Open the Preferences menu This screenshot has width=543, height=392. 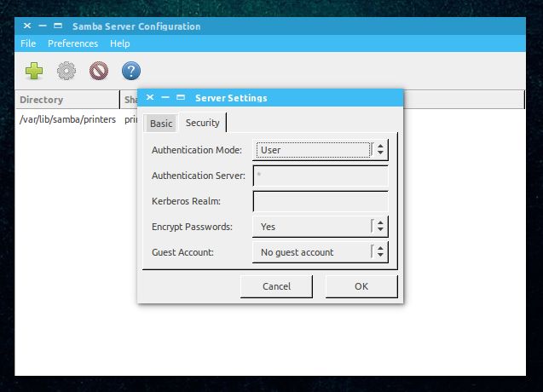coord(72,43)
